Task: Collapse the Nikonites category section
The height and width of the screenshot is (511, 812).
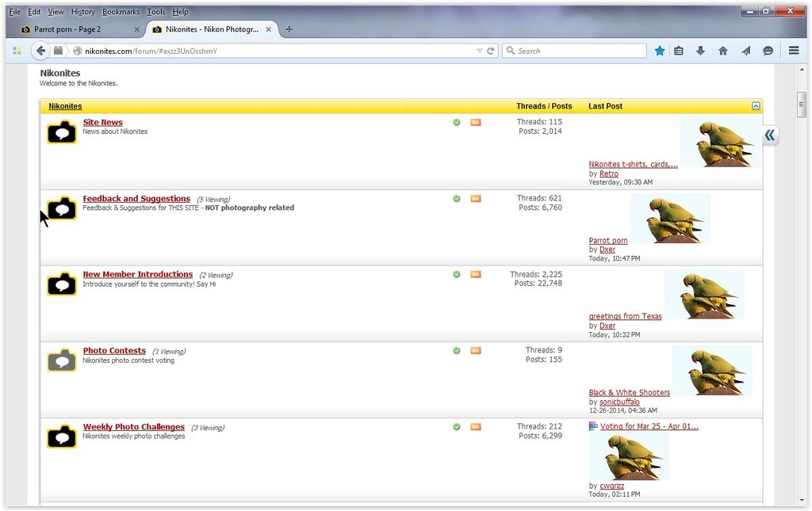Action: (x=756, y=105)
